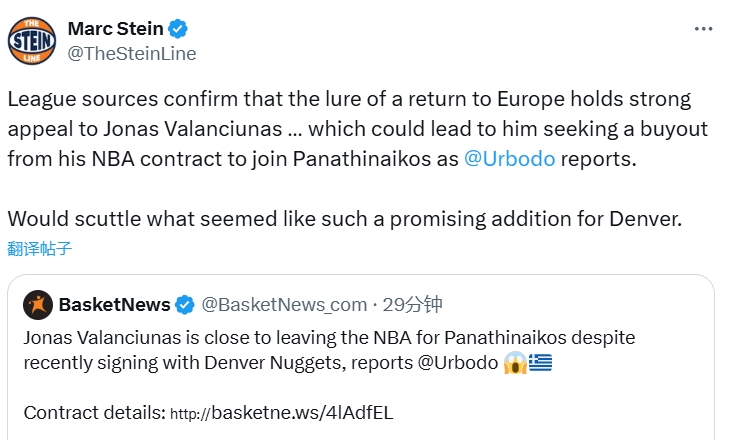The width and height of the screenshot is (731, 440).
Task: Open the @BasketNews_com handle
Action: pyautogui.click(x=284, y=304)
